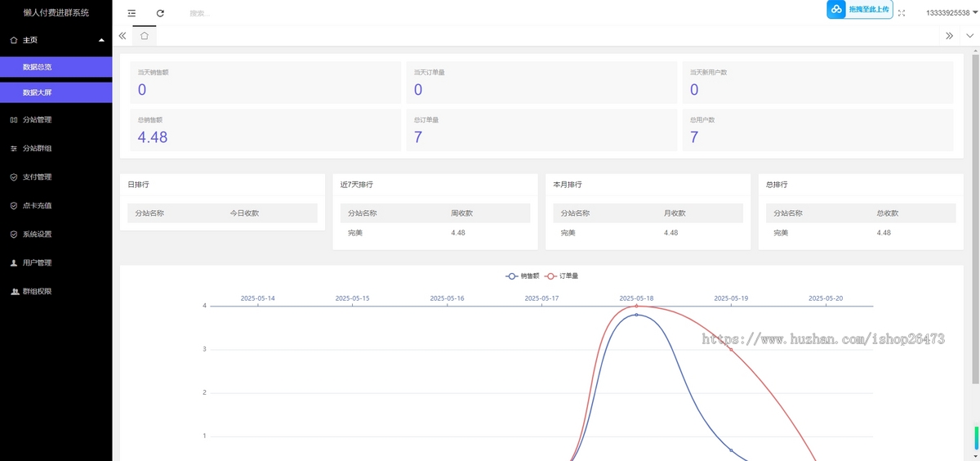Click the 日排行 panel title
The width and height of the screenshot is (980, 461).
tap(136, 185)
